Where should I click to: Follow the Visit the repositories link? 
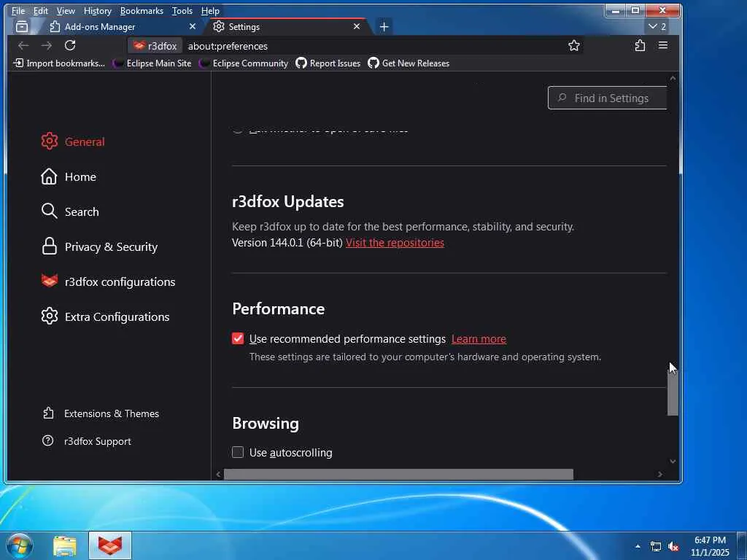point(395,243)
